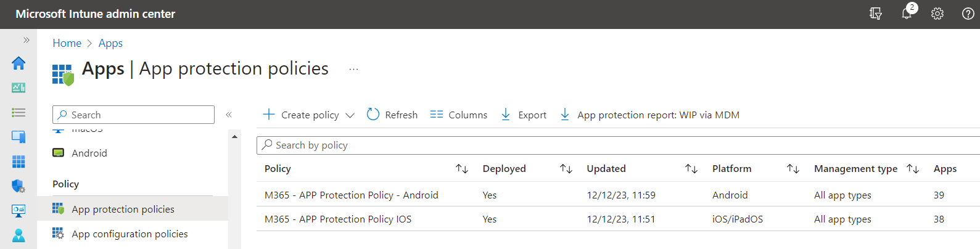The height and width of the screenshot is (249, 980).
Task: Click the 12/12/23, 11:59 updated cell
Action: (621, 195)
